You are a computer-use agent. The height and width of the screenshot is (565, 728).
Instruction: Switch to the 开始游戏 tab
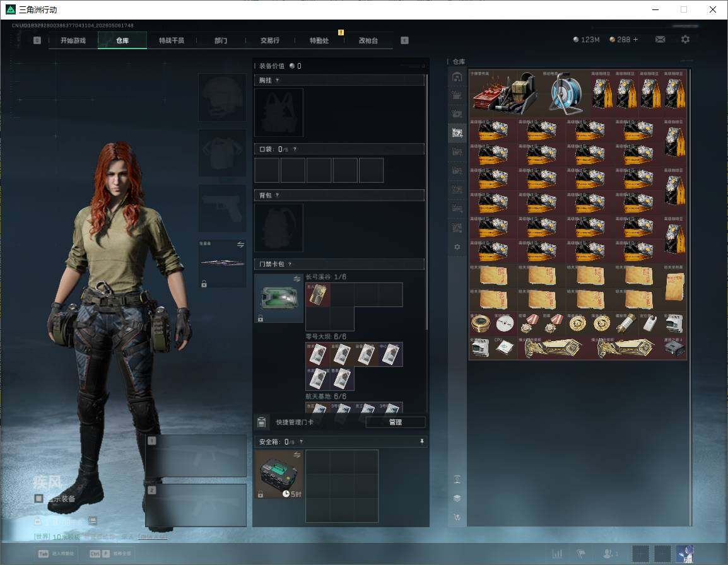[x=73, y=40]
